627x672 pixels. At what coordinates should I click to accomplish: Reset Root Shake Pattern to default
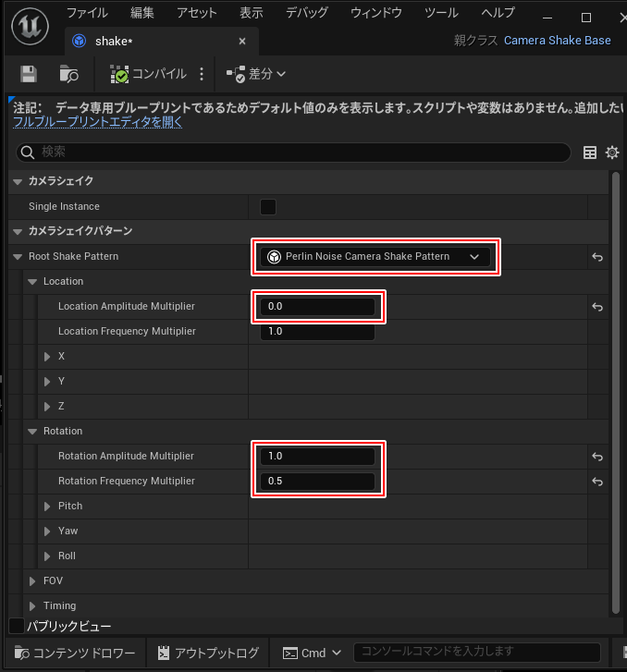pyautogui.click(x=597, y=257)
